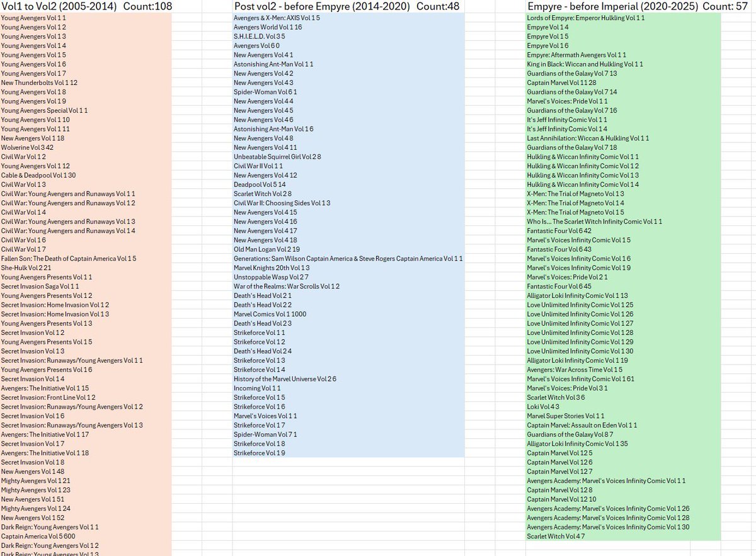Image resolution: width=756 pixels, height=556 pixels.
Task: Select cell 'Fantastic Four Vol 6 43'
Action: coord(624,249)
